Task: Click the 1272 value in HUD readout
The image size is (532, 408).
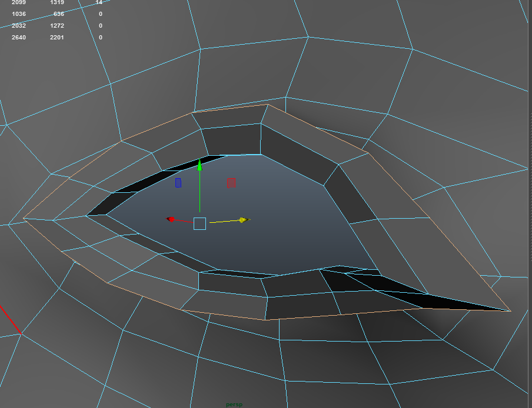Action: click(x=57, y=26)
